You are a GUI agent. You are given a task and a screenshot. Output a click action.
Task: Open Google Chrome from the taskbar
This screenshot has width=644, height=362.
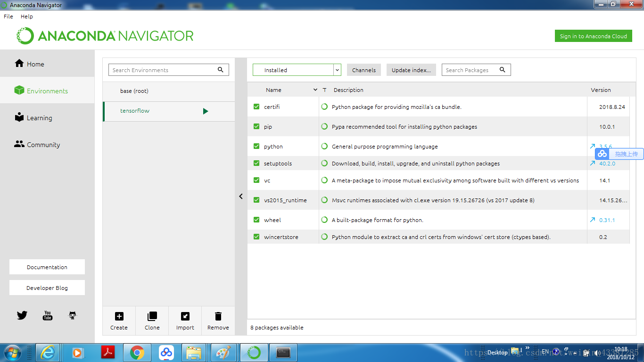tap(137, 353)
